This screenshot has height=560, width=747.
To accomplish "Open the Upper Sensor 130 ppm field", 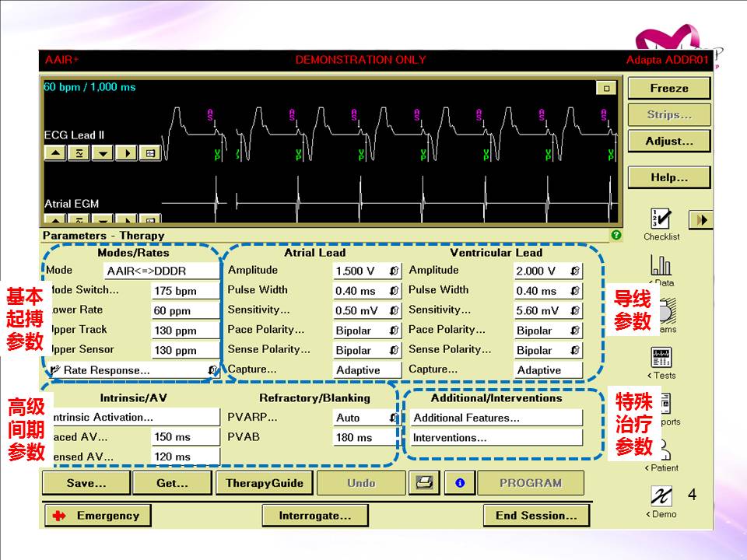I will click(x=185, y=351).
